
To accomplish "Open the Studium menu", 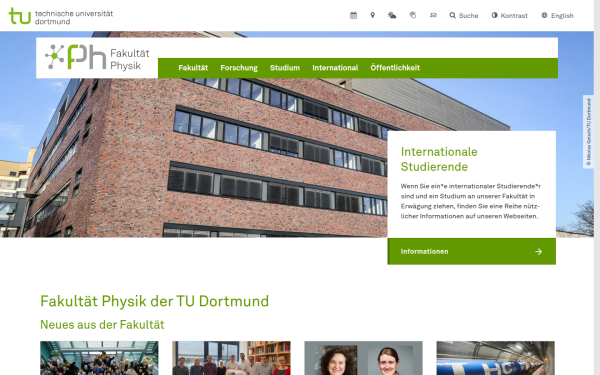I will pyautogui.click(x=285, y=68).
